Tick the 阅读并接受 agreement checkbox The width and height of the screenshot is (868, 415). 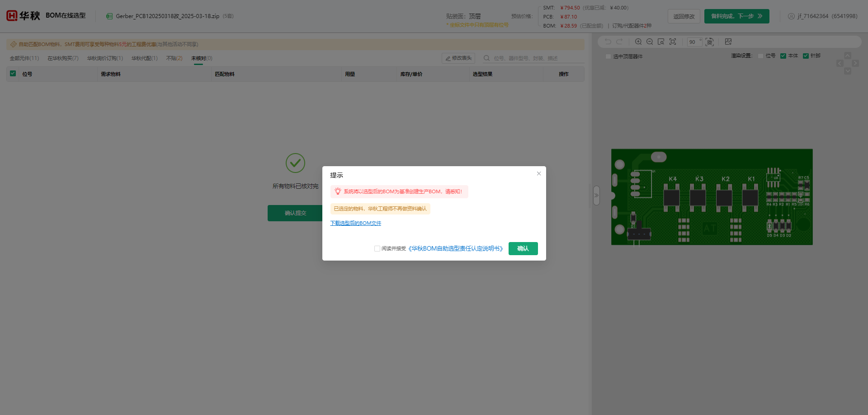point(377,249)
